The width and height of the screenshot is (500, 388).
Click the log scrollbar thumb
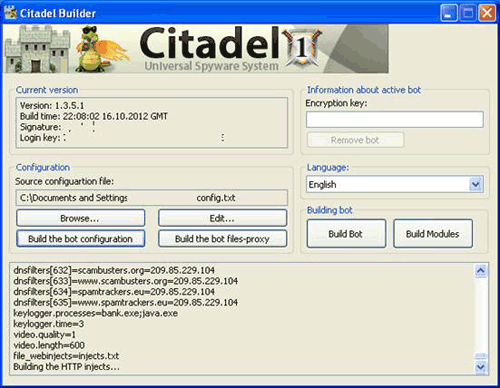(x=480, y=357)
